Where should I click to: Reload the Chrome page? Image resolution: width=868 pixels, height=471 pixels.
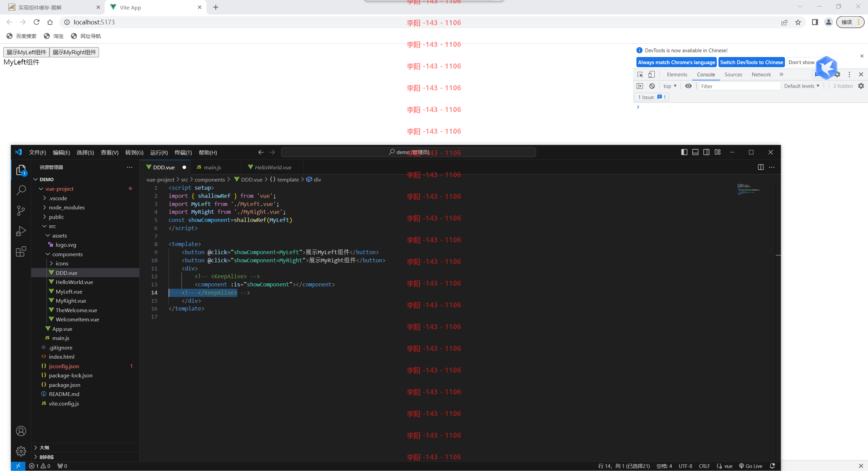(x=37, y=22)
